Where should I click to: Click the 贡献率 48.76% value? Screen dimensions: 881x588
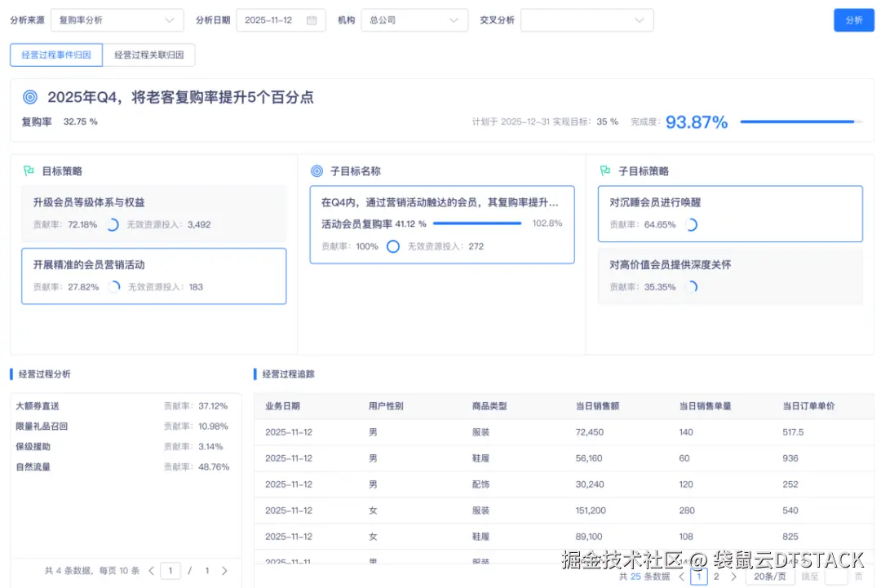[x=214, y=466]
